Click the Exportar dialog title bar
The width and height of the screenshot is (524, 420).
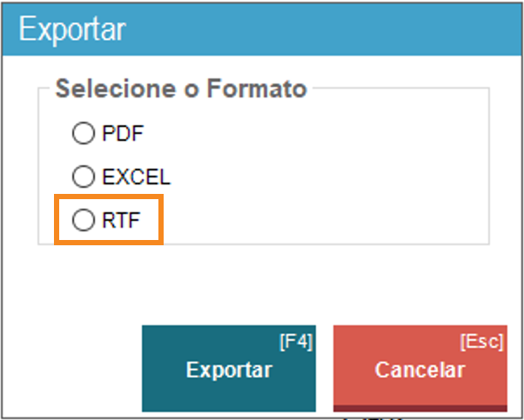[x=261, y=29]
